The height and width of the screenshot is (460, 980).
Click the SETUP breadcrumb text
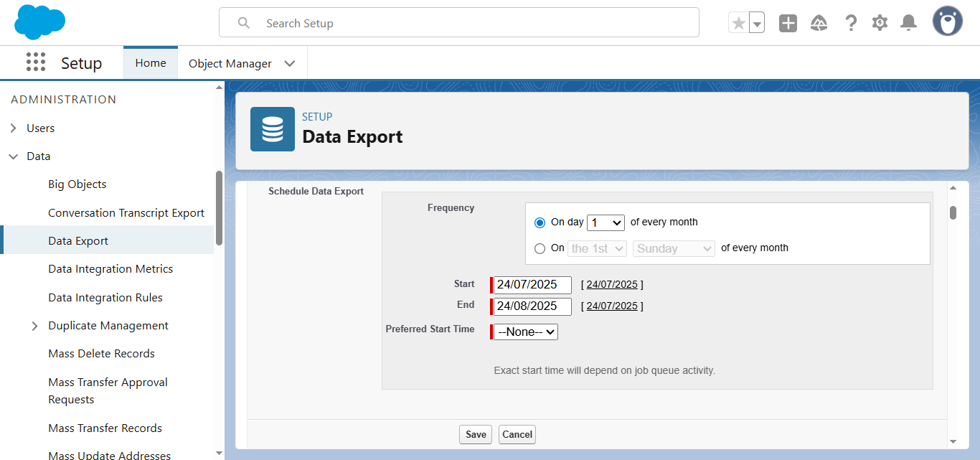pyautogui.click(x=317, y=117)
